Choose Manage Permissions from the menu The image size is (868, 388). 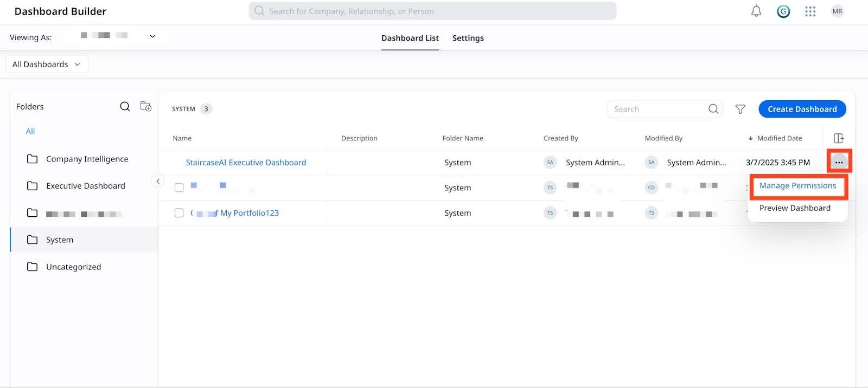pyautogui.click(x=797, y=185)
